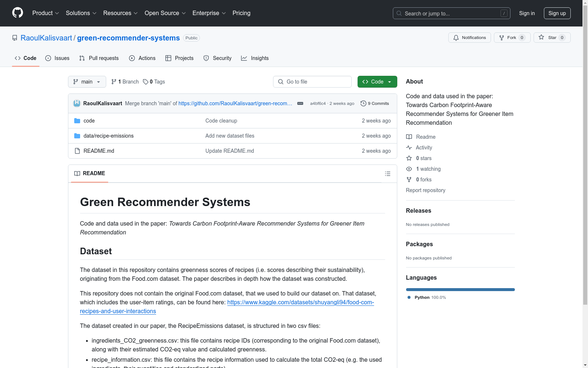Click the Search or jump to field
The width and height of the screenshot is (588, 368).
[x=452, y=13]
